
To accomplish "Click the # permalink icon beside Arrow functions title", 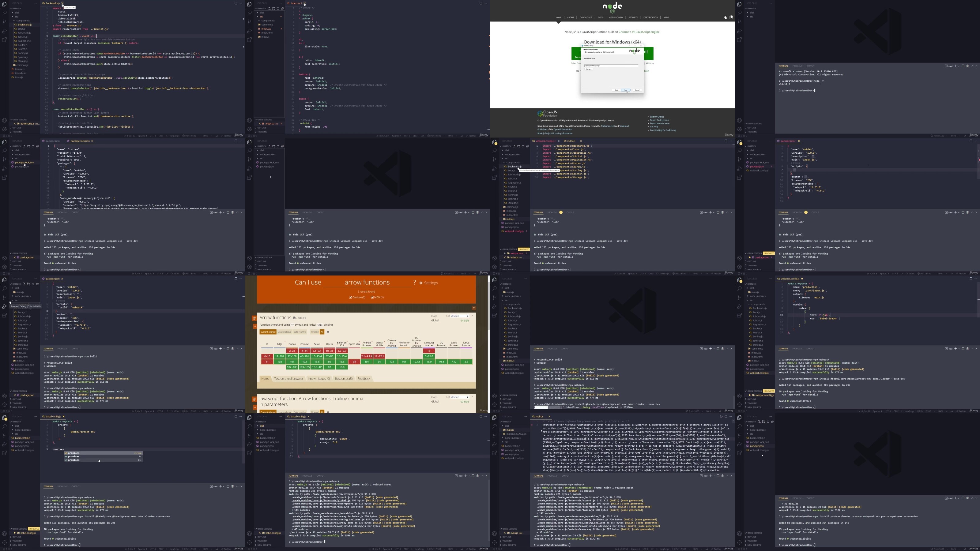I will pos(254,318).
